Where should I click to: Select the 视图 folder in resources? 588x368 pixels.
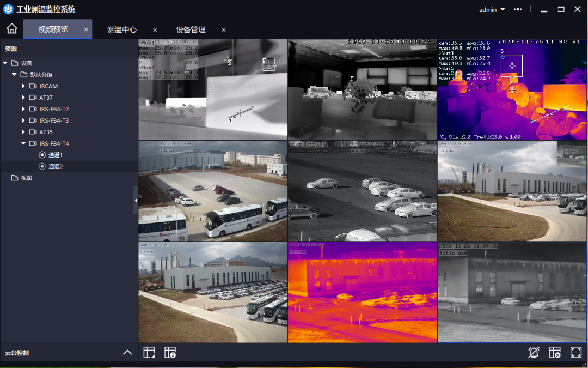point(26,178)
